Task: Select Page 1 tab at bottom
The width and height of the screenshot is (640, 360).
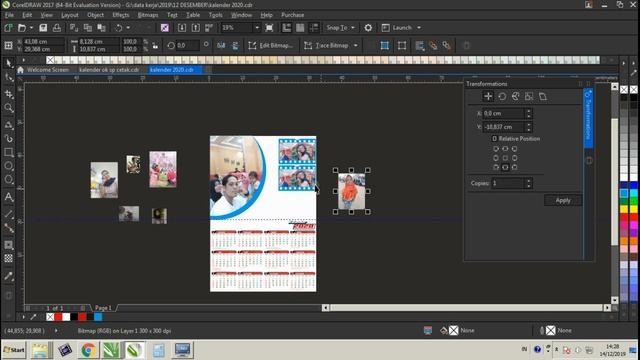Action: 103,308
